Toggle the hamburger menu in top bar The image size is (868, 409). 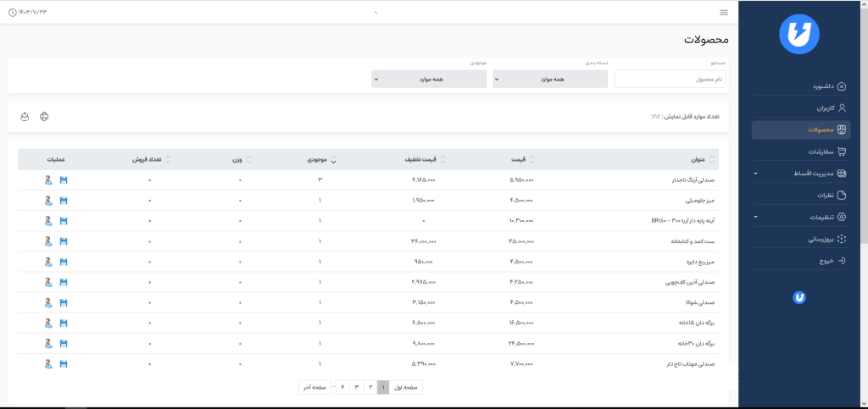tap(723, 13)
